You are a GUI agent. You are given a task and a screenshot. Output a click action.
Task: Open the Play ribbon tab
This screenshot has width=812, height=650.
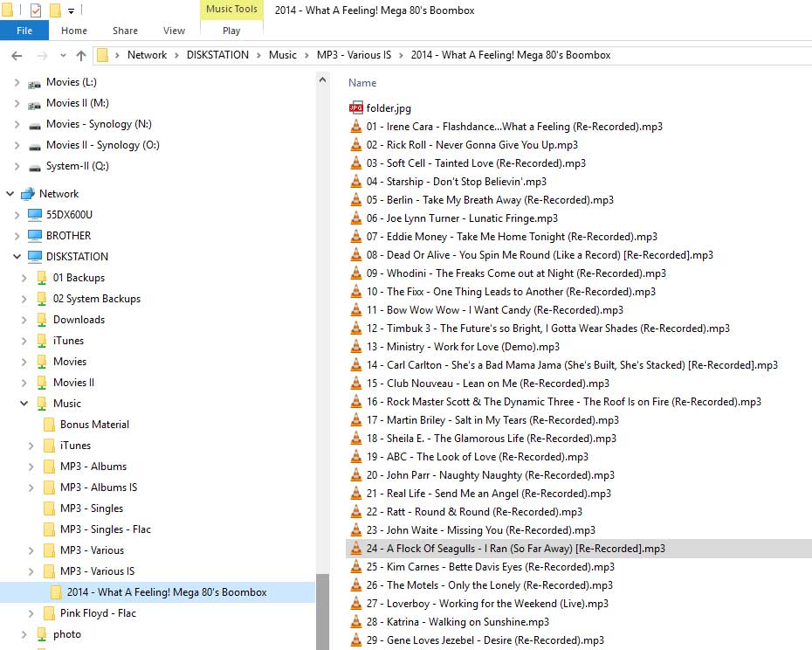tap(231, 31)
